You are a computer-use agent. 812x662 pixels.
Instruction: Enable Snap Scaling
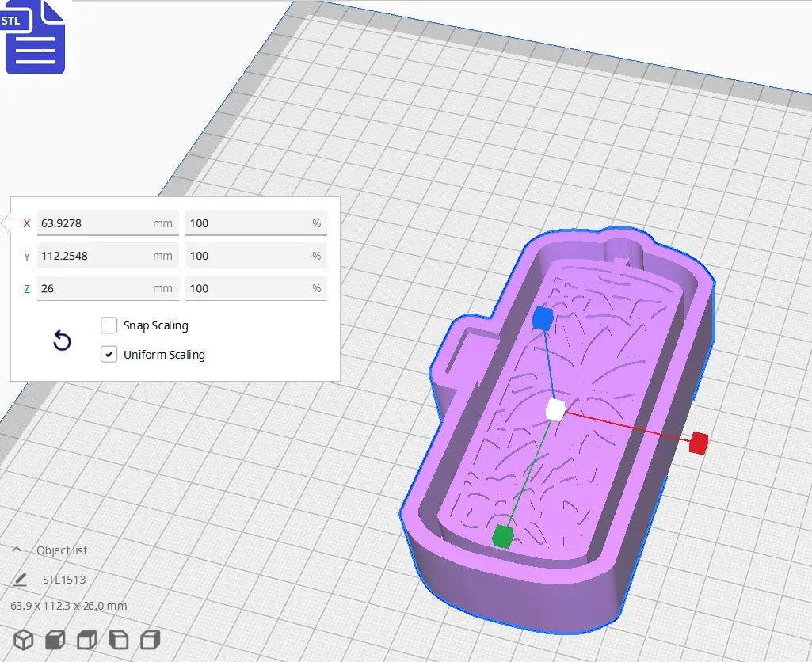click(109, 325)
